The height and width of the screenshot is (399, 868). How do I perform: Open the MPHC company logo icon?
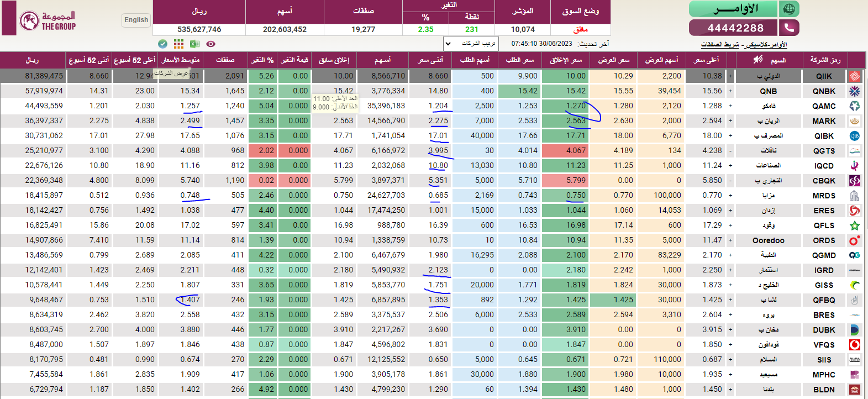click(855, 375)
